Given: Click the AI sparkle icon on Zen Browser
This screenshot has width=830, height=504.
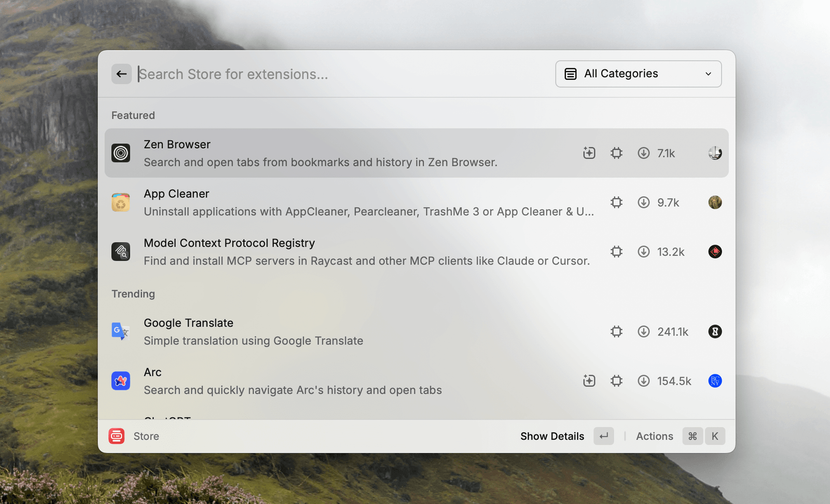Looking at the screenshot, I should pyautogui.click(x=589, y=153).
